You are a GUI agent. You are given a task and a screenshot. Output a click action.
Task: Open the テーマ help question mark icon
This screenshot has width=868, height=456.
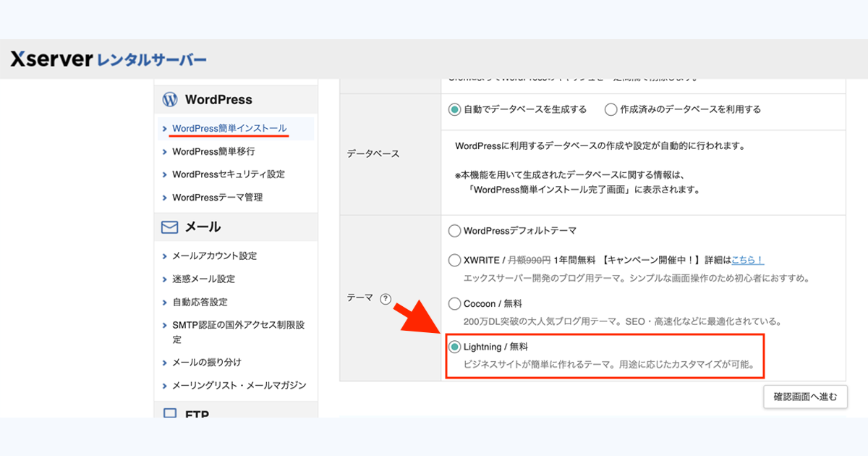point(385,298)
